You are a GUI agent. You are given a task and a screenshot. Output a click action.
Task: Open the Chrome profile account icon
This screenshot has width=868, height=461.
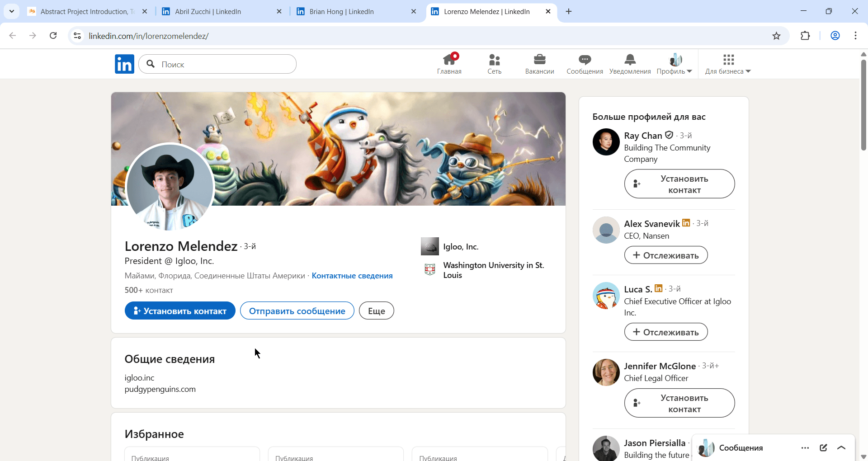coord(835,36)
